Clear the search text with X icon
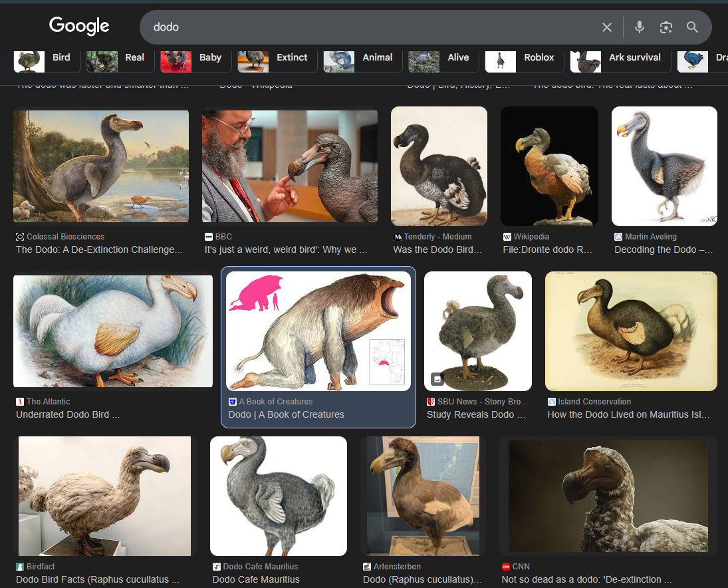 click(x=606, y=27)
